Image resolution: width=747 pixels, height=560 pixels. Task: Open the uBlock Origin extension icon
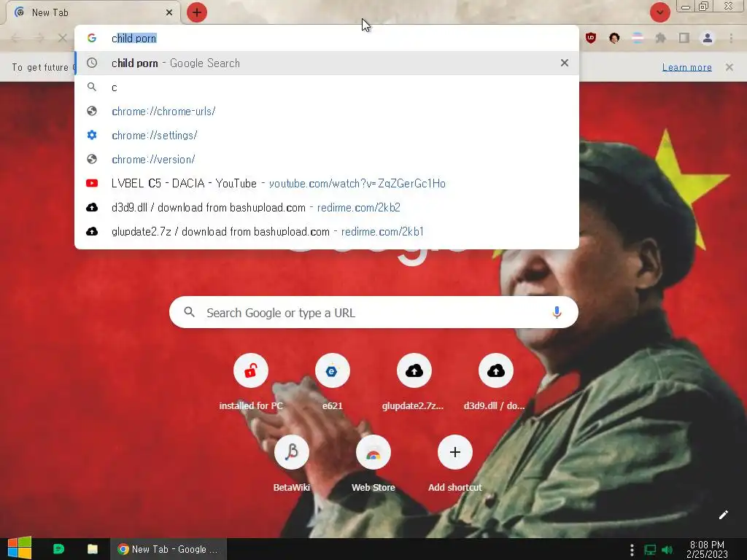coord(591,38)
